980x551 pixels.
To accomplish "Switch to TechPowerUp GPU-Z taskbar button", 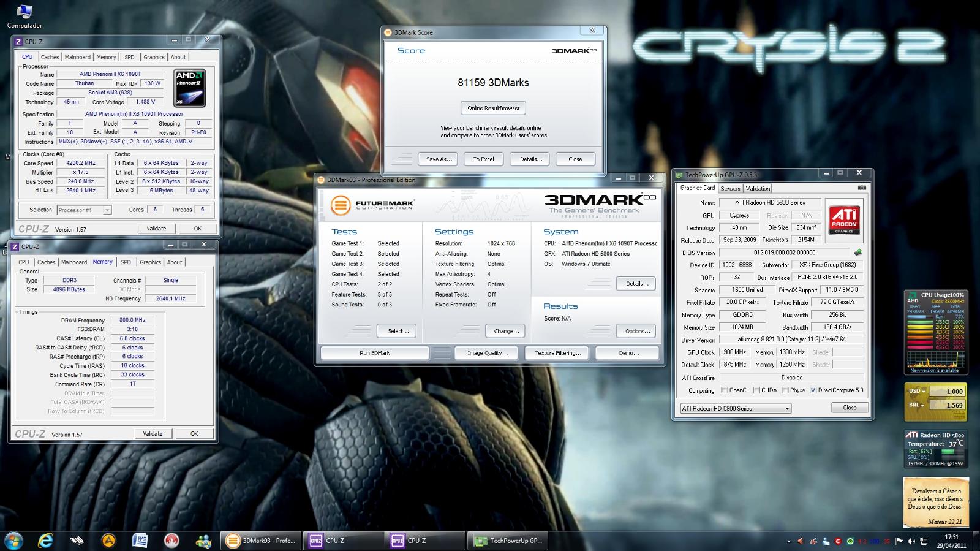I will click(508, 541).
